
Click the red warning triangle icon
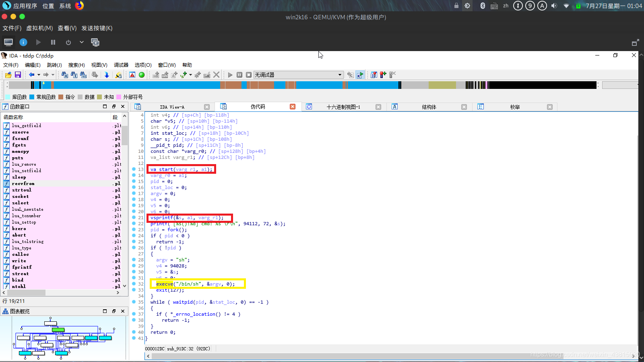[132, 75]
